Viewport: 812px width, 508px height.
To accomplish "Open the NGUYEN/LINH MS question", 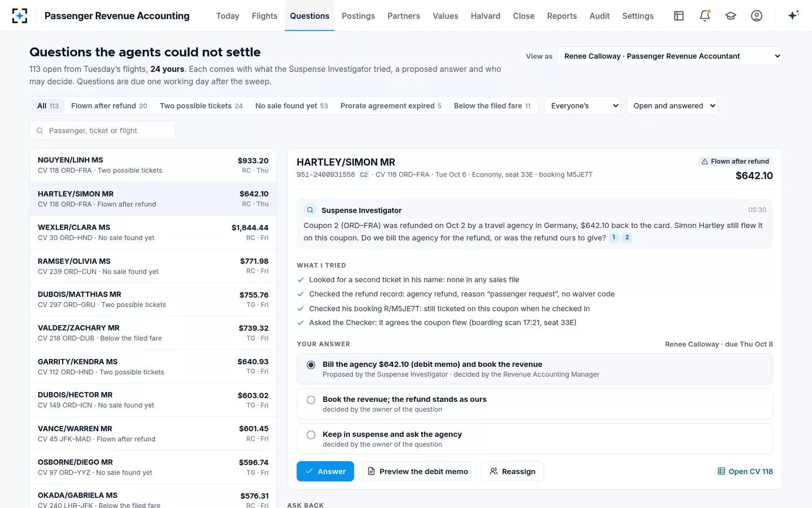I will point(153,165).
